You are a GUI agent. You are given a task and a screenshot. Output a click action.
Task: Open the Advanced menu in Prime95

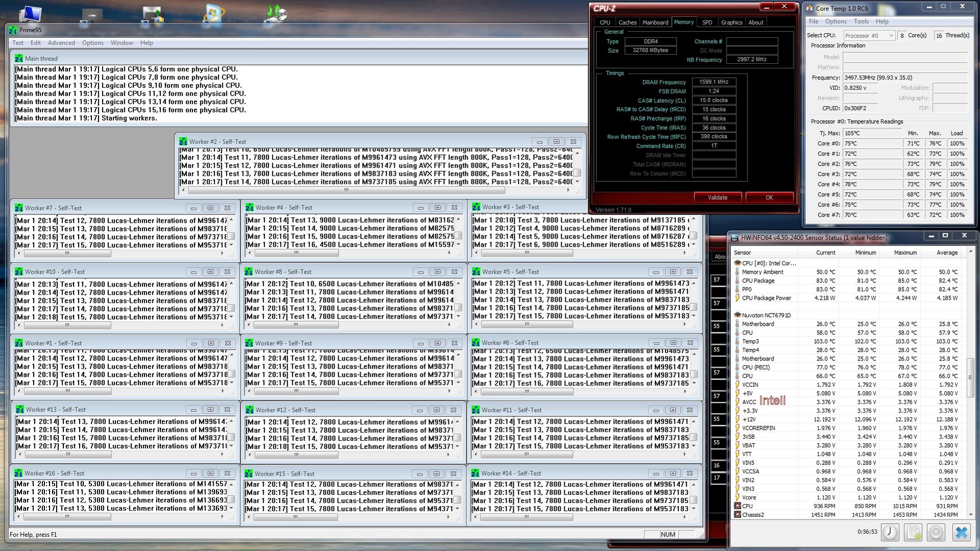[61, 43]
